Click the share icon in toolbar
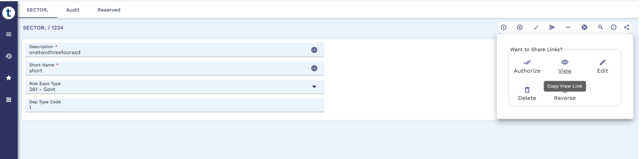Viewport: 644px width, 159px height. (626, 27)
